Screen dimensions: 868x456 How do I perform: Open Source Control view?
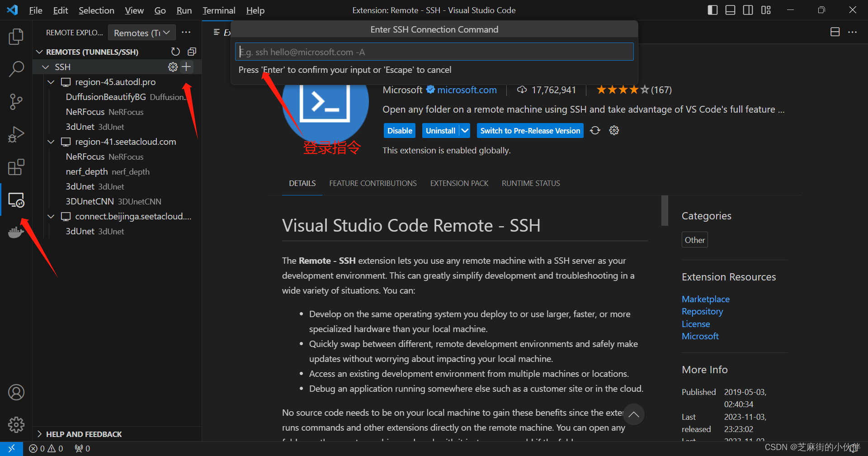tap(16, 102)
